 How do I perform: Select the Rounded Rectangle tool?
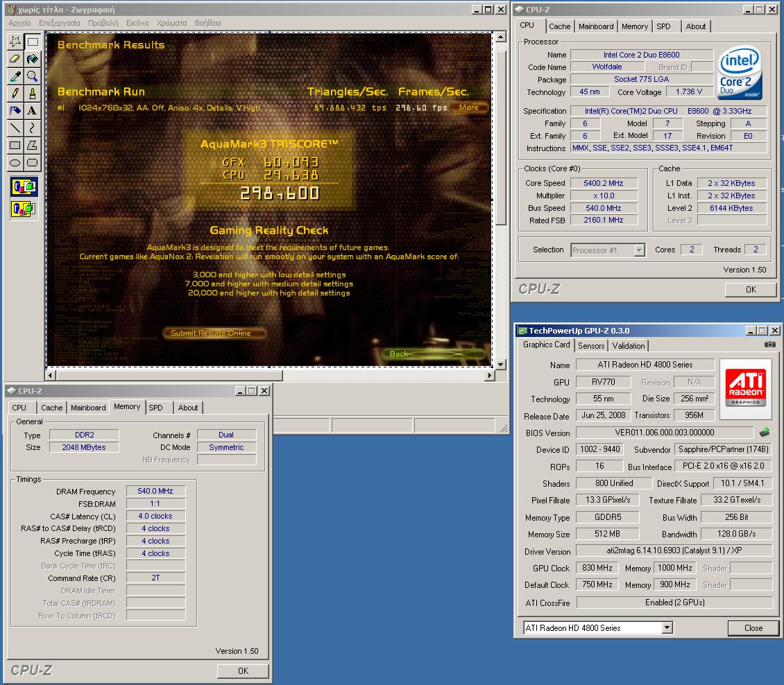click(x=33, y=162)
